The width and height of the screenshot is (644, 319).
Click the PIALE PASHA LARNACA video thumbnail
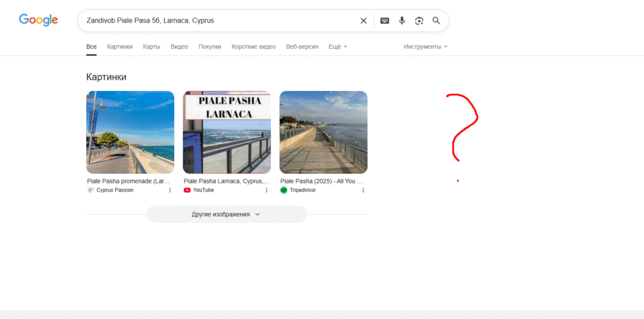(x=226, y=132)
